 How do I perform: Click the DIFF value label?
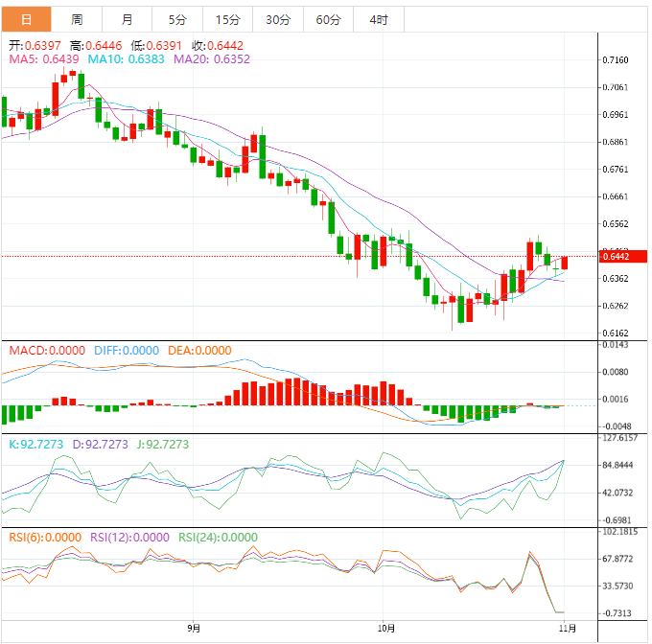127,351
